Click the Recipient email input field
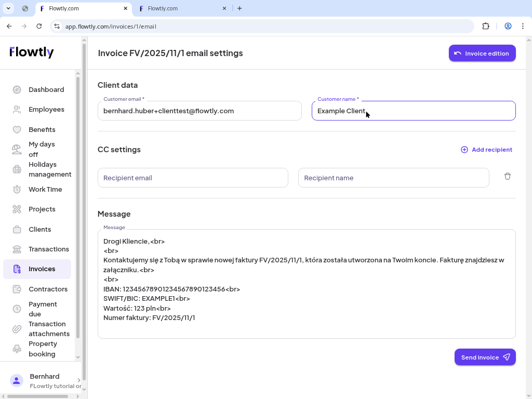The width and height of the screenshot is (532, 399). pos(193,177)
